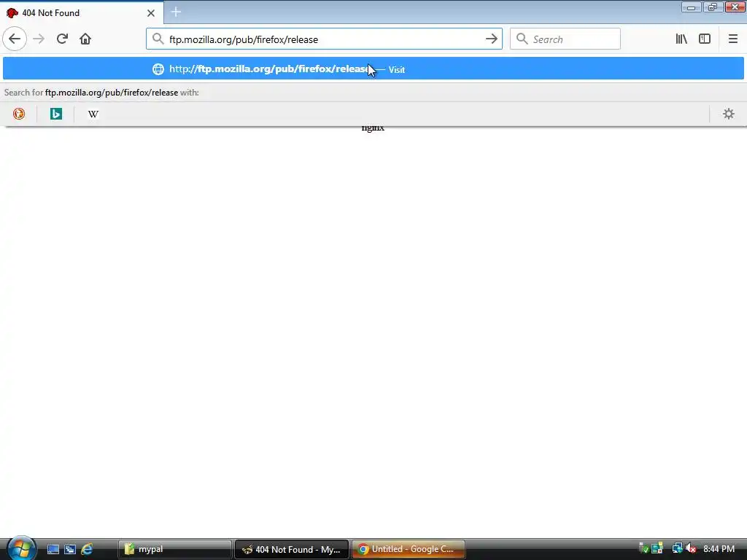Click Switch between windows quick launch icon
The height and width of the screenshot is (560, 747).
tap(70, 549)
